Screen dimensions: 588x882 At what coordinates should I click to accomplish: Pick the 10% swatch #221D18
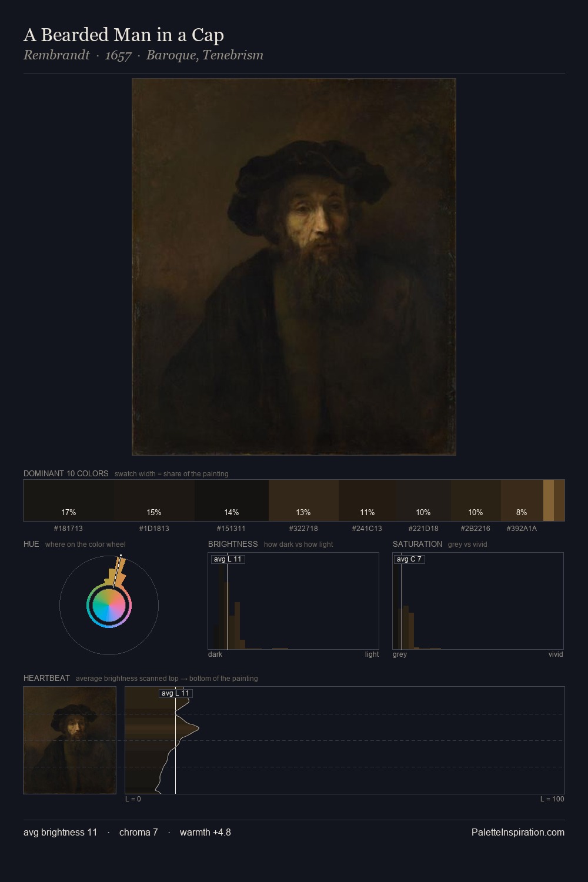[423, 500]
